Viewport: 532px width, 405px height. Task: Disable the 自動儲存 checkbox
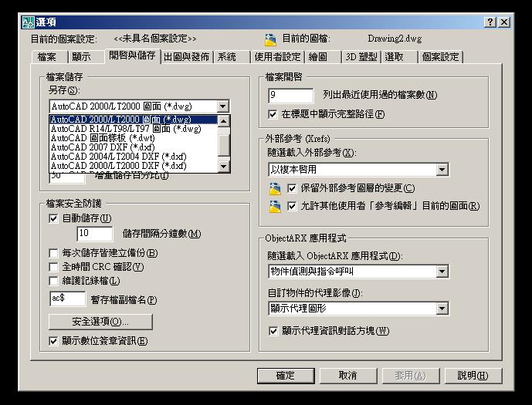[x=53, y=218]
